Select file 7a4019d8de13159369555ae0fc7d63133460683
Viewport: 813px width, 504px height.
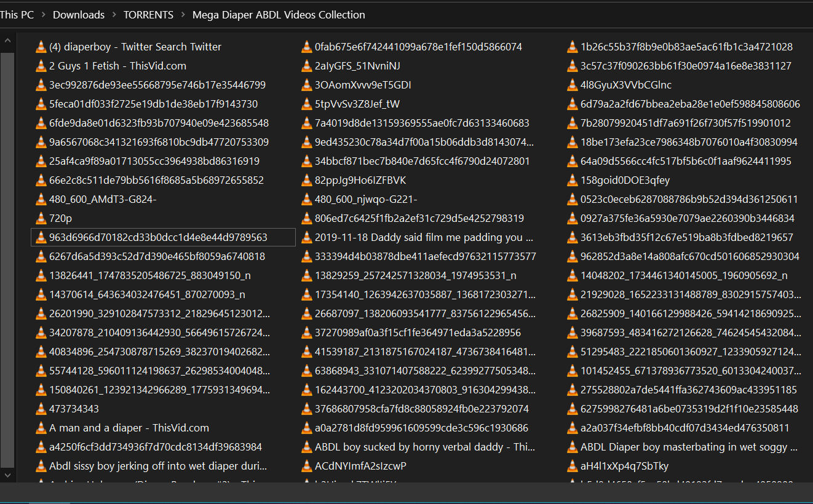[x=422, y=123]
